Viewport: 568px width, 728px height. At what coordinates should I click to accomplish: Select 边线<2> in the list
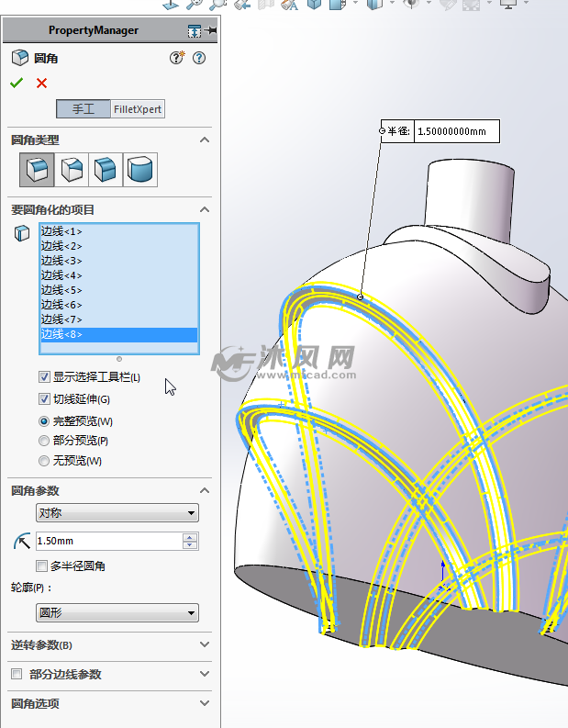tap(119, 246)
